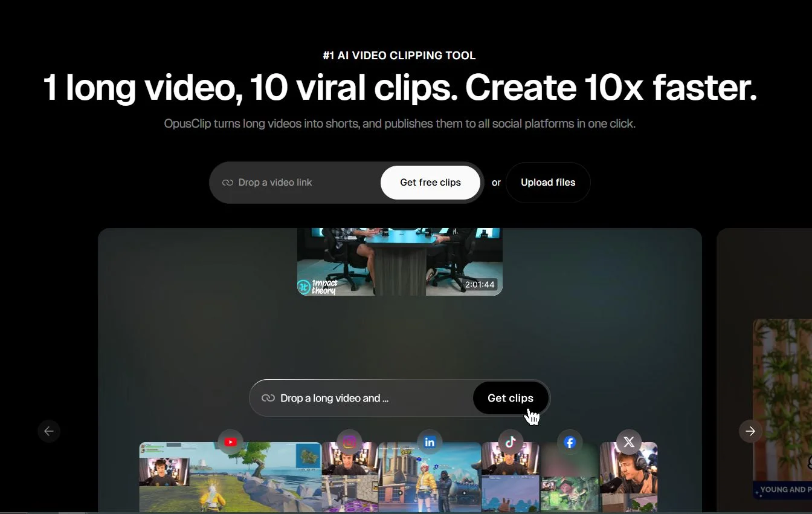Screen dimensions: 812x514
Task: Select the wide gaming clip under YouTube icon
Action: pyautogui.click(x=230, y=478)
